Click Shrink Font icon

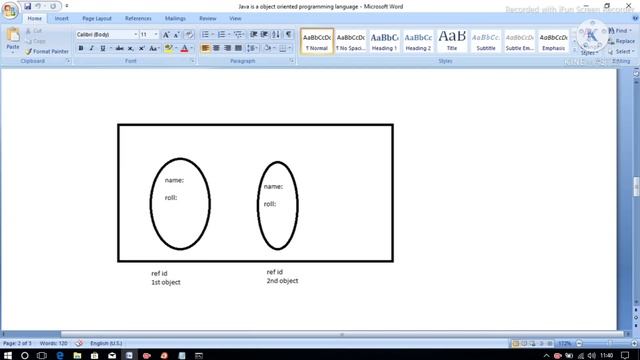(176, 35)
